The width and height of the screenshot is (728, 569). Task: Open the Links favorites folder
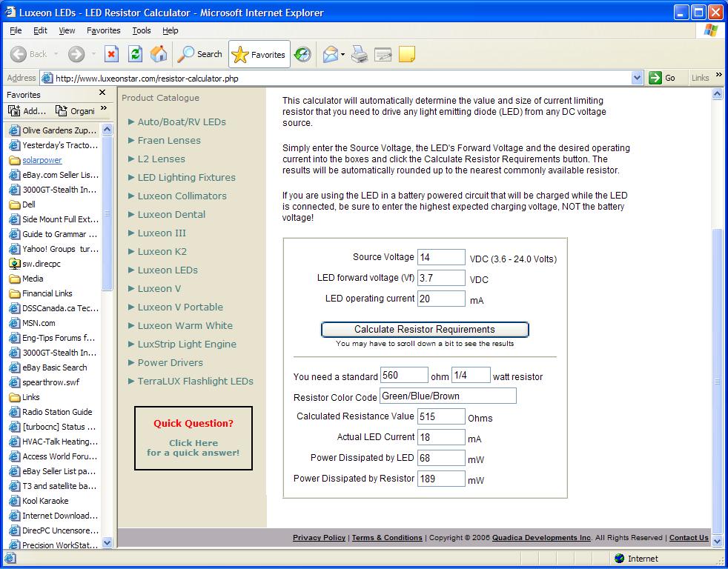(24, 397)
